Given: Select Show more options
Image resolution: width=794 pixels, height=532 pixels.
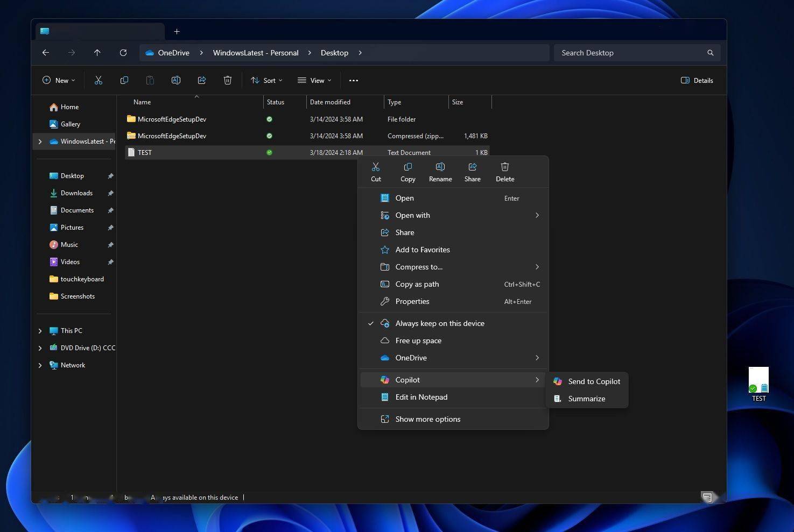Looking at the screenshot, I should pyautogui.click(x=453, y=419).
